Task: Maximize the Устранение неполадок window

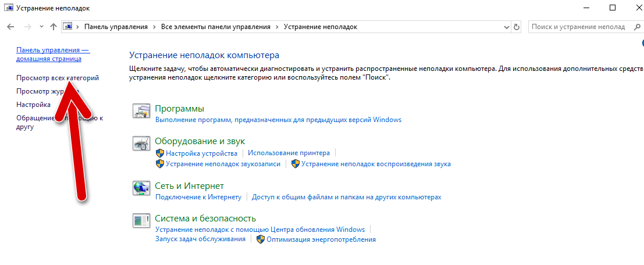Action: pos(613,8)
